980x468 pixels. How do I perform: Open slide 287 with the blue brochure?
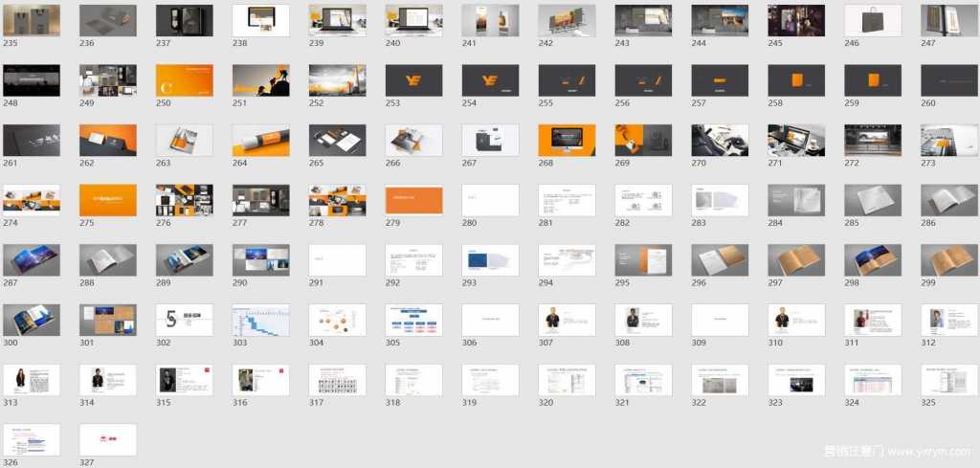32,260
